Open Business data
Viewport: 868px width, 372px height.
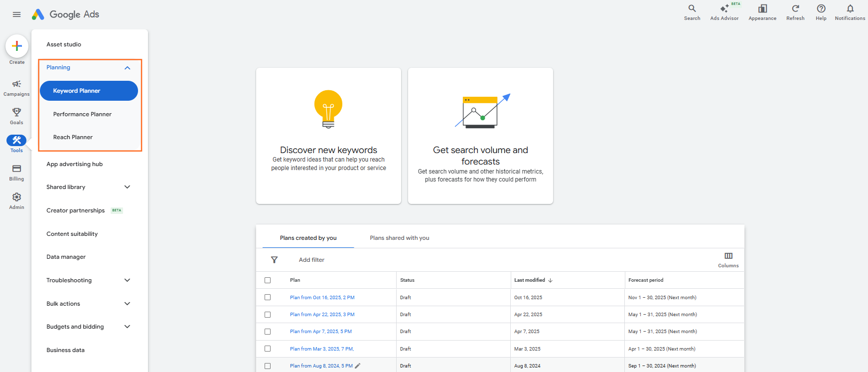(66, 350)
